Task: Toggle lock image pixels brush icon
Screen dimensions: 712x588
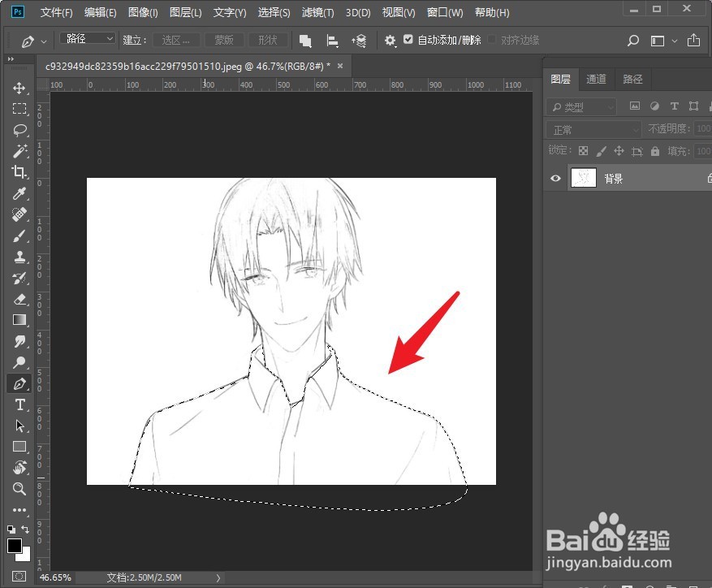Action: pyautogui.click(x=602, y=151)
